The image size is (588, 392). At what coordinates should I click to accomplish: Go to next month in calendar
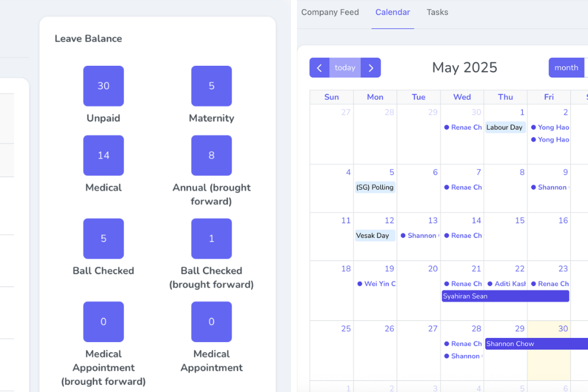tap(371, 68)
